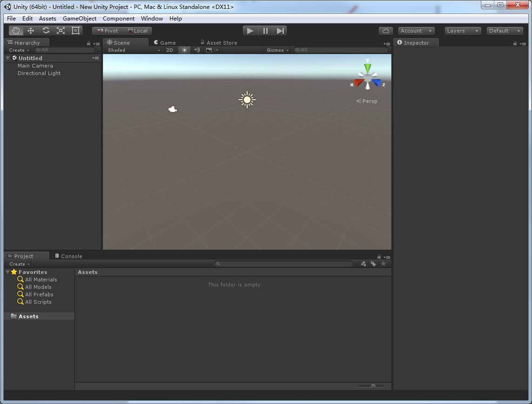Click the Step frame button
This screenshot has height=404, width=532.
point(280,31)
